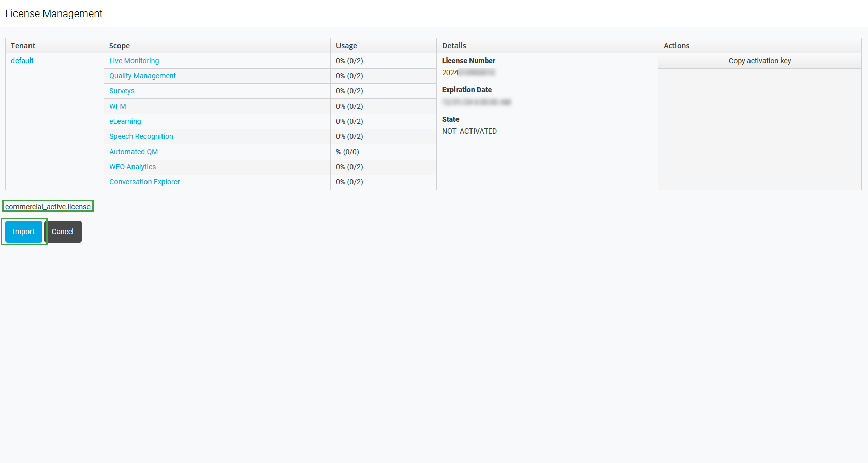Open the Automated QM scope

point(134,152)
